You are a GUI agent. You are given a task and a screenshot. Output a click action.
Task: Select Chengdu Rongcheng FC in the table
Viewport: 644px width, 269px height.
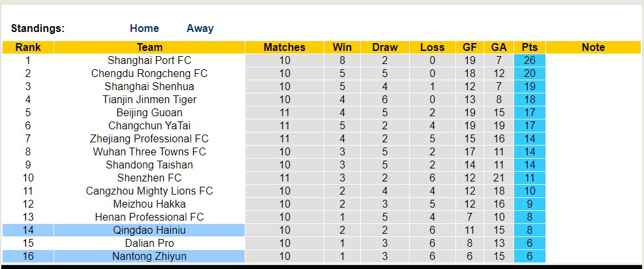[149, 73]
